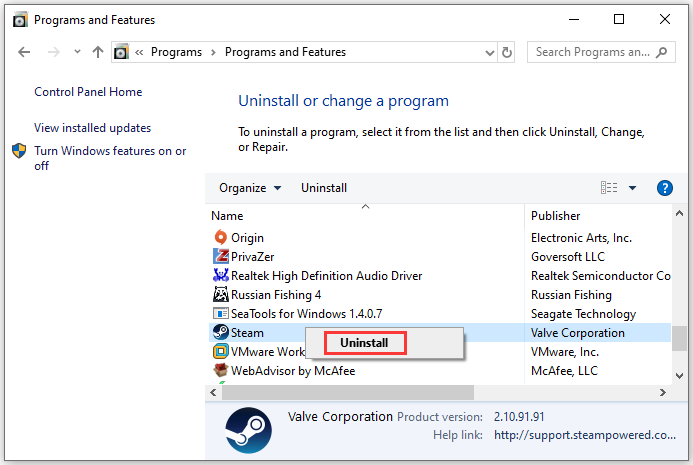
Task: Click the PrivaZer program icon
Action: pyautogui.click(x=221, y=256)
